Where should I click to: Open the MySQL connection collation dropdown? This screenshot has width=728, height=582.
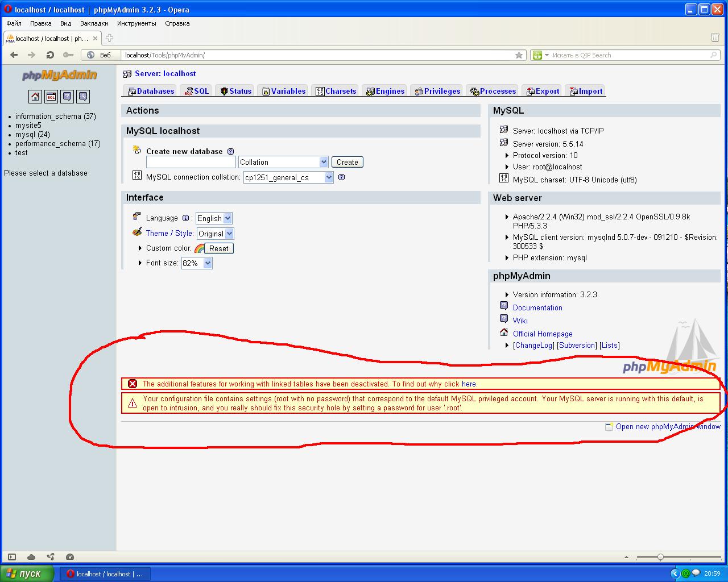coord(288,177)
